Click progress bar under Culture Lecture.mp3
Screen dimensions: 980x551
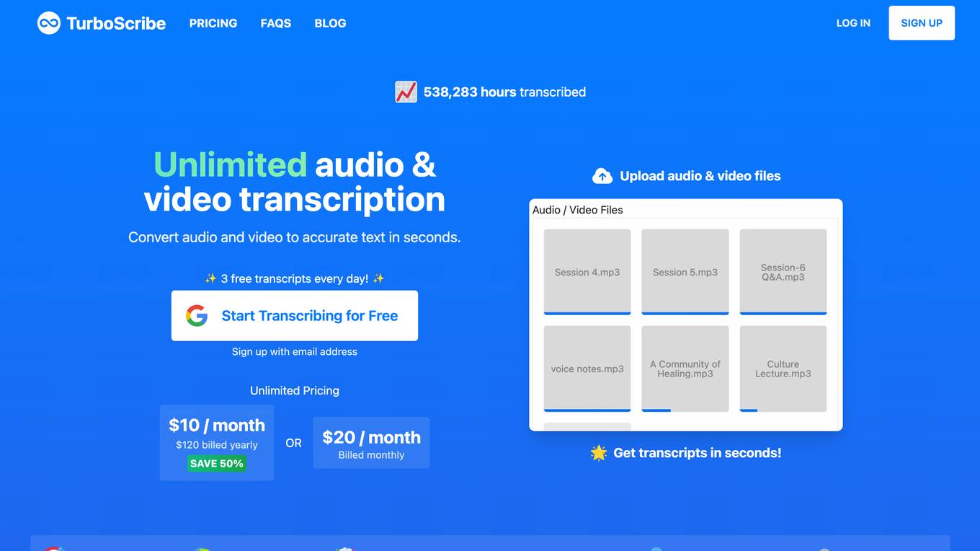[x=749, y=410]
